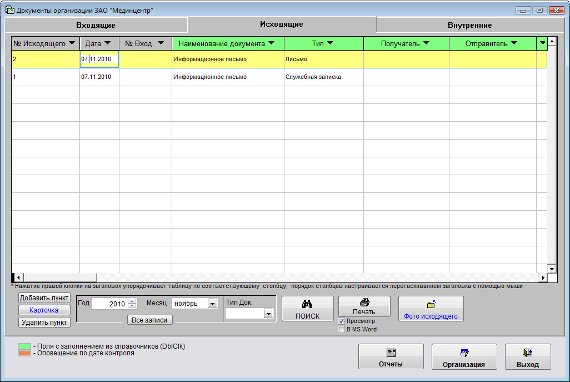Click the Выход exit icon
Screen dimensions: 570x382
[527, 353]
